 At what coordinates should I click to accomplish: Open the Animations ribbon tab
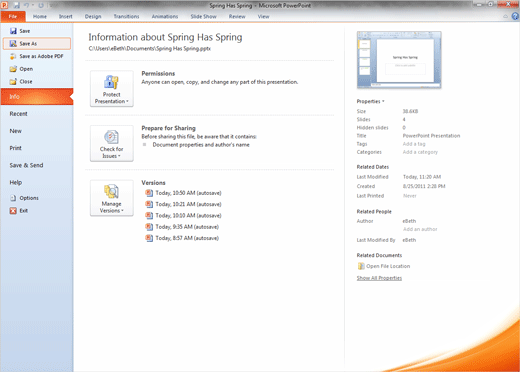(165, 16)
